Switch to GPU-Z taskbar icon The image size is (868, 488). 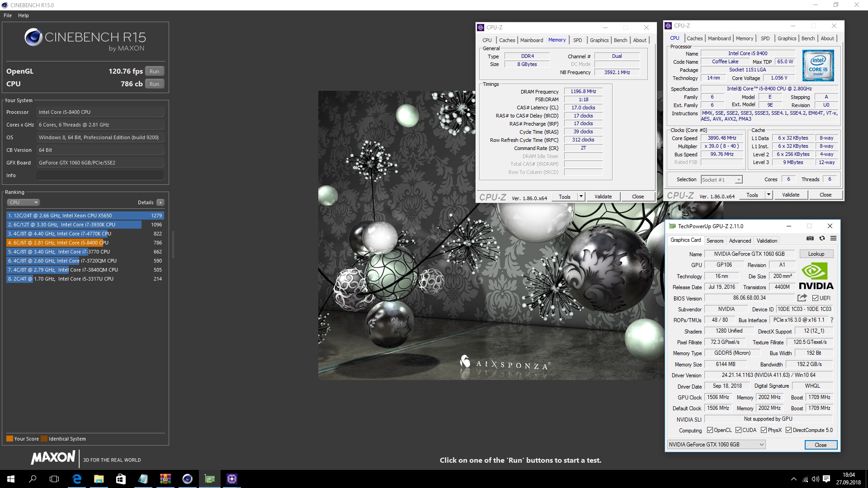(x=209, y=479)
